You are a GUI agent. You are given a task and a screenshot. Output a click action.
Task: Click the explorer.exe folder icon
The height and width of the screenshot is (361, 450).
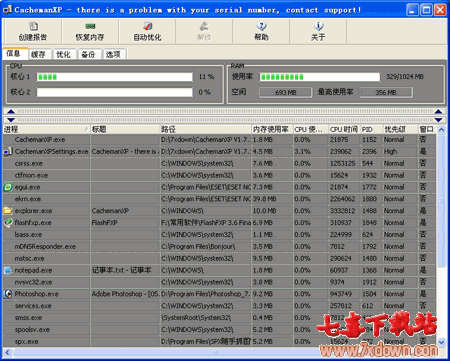click(x=8, y=211)
